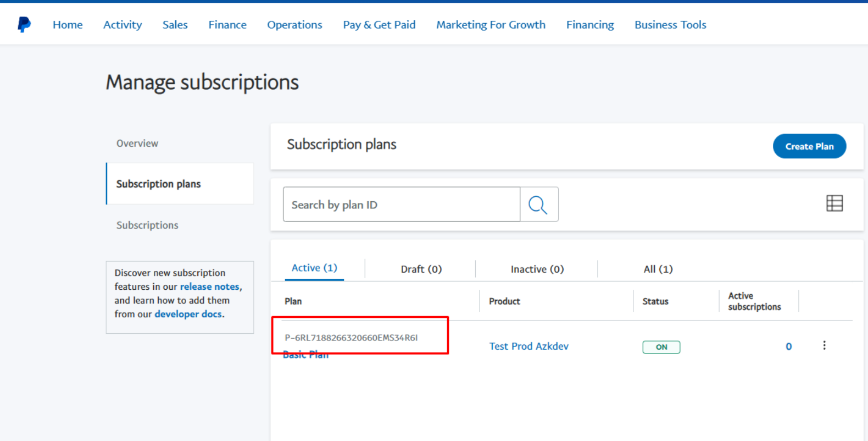Click the ON status badge
The image size is (868, 441).
[661, 347]
